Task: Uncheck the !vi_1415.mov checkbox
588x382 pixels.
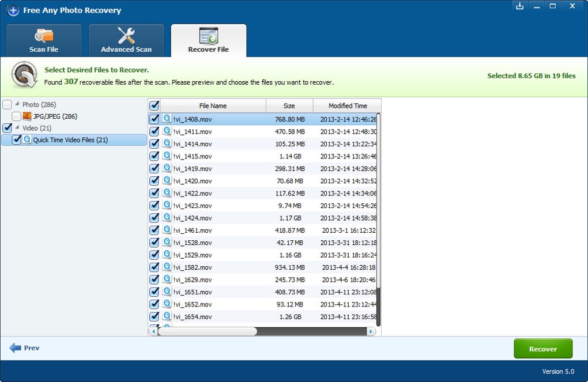Action: tap(154, 156)
